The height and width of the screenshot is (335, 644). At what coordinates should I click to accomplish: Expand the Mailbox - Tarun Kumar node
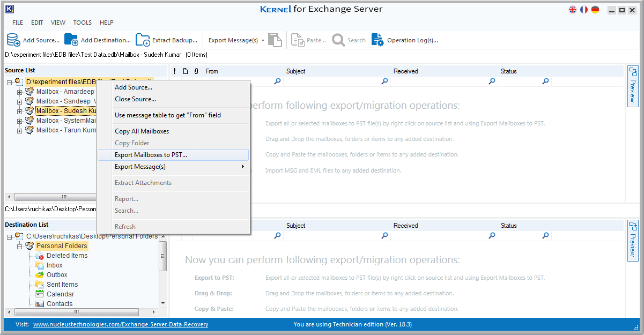19,130
